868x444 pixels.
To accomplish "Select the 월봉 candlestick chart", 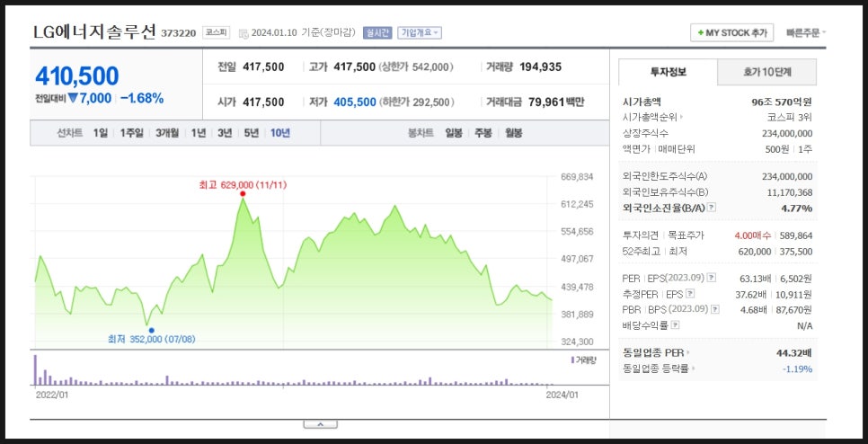I will point(513,133).
